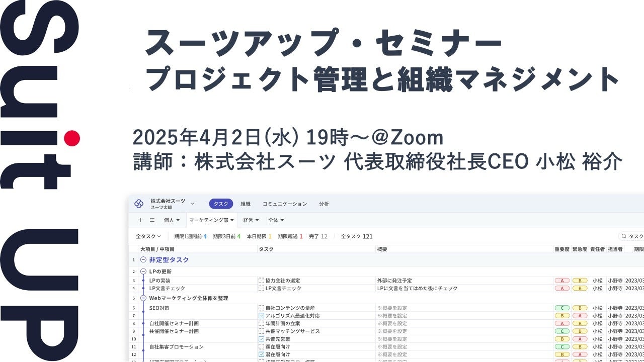The width and height of the screenshot is (644, 362).
Task: Click into the task search field
Action: (631, 236)
